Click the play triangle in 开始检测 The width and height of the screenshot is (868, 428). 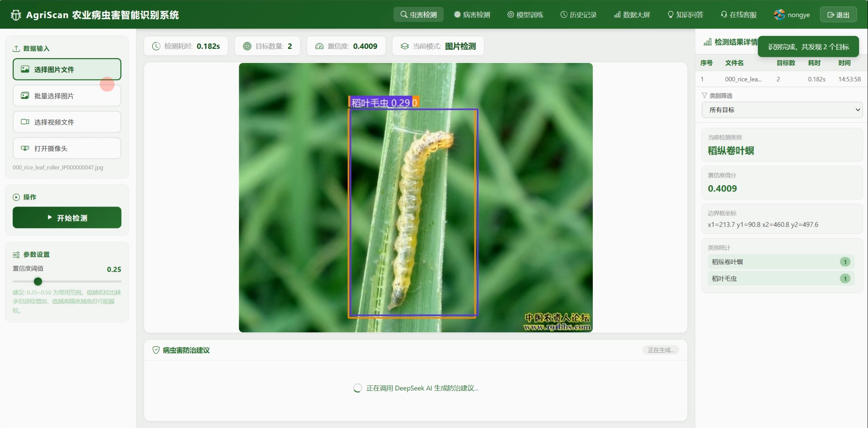coord(50,217)
